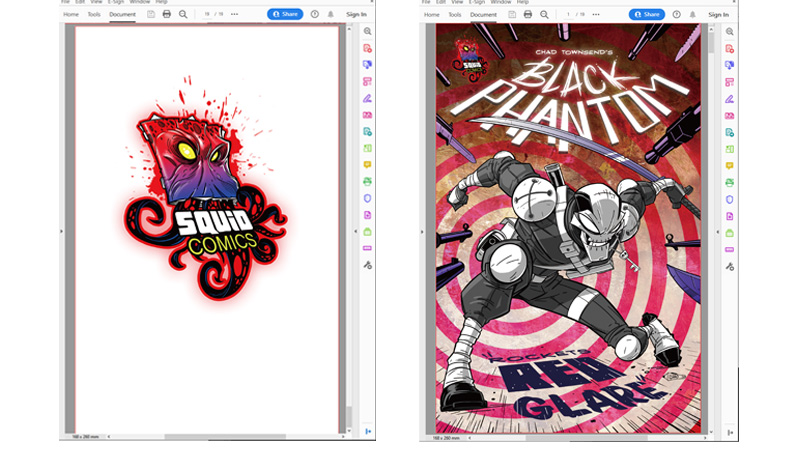Open search tools icon in right window sidebar
This screenshot has width=800, height=459.
click(730, 32)
